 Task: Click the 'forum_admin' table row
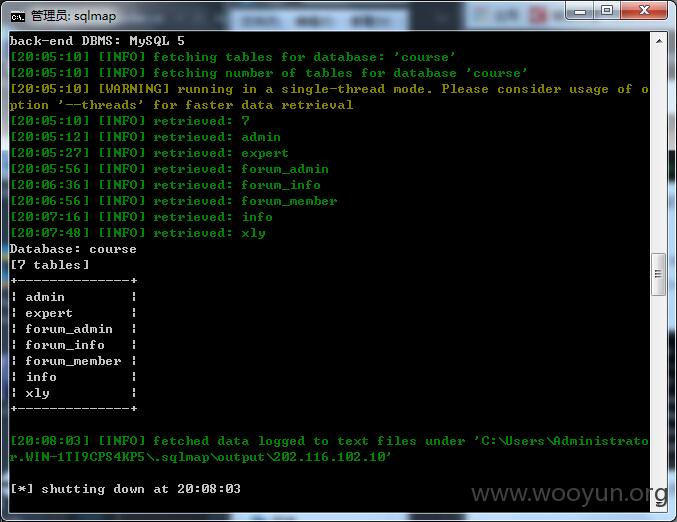pos(74,329)
